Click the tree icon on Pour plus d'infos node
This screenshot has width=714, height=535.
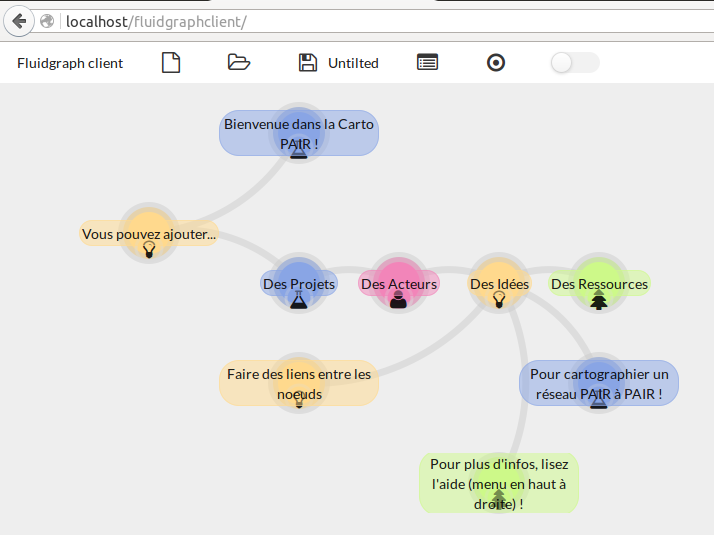(499, 499)
